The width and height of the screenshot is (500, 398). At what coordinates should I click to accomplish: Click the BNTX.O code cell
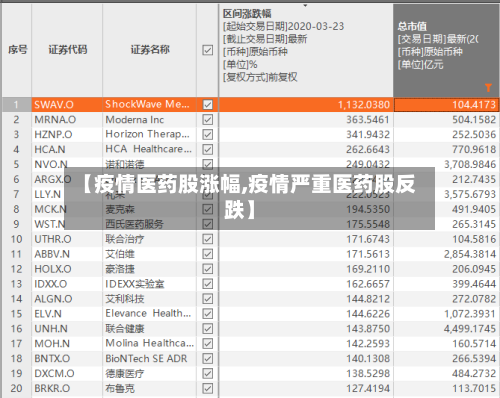click(x=67, y=358)
